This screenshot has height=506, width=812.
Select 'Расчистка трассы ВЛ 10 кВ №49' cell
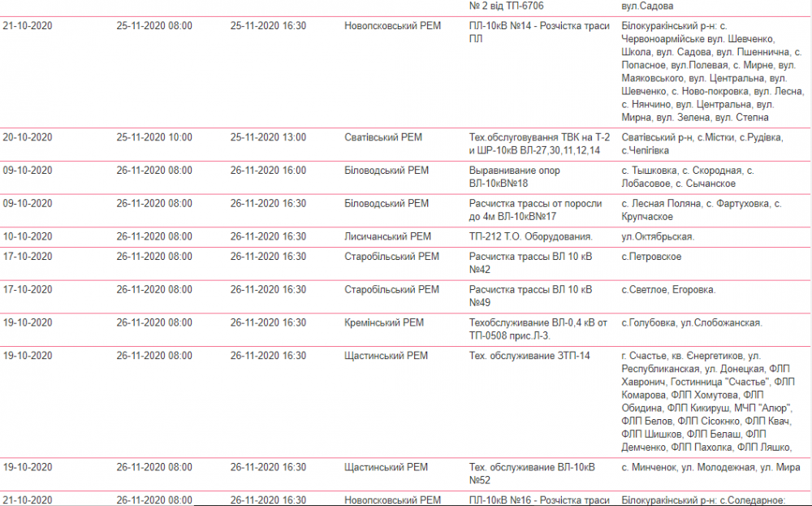pos(531,296)
